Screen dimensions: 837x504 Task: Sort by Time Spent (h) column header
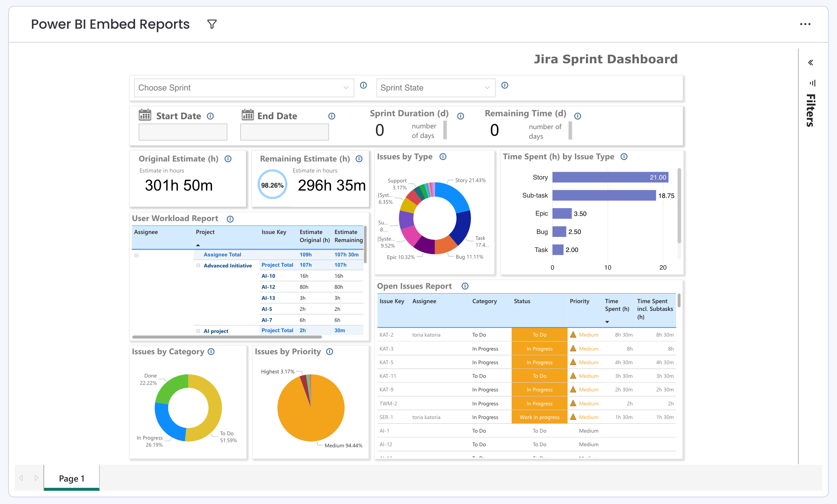[617, 305]
